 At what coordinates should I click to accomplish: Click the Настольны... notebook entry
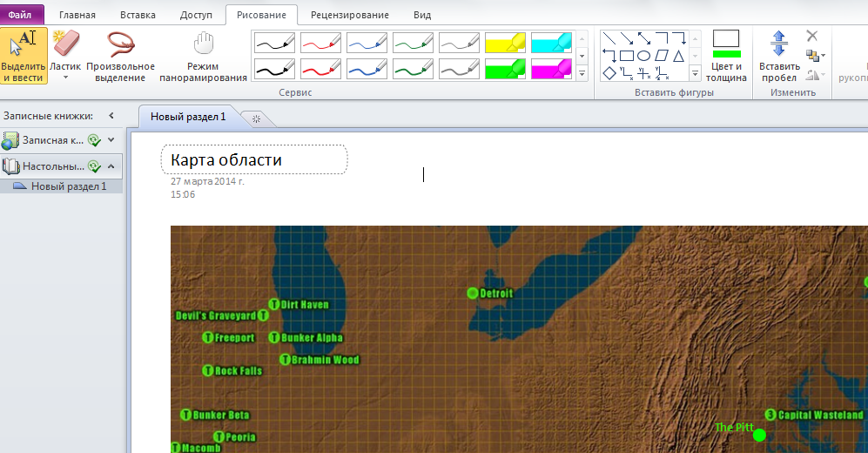tap(53, 166)
